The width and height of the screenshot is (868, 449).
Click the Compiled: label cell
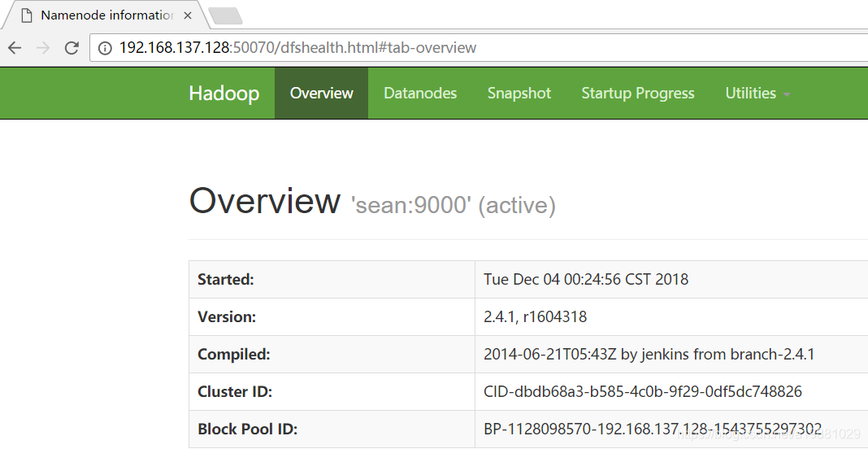[332, 354]
